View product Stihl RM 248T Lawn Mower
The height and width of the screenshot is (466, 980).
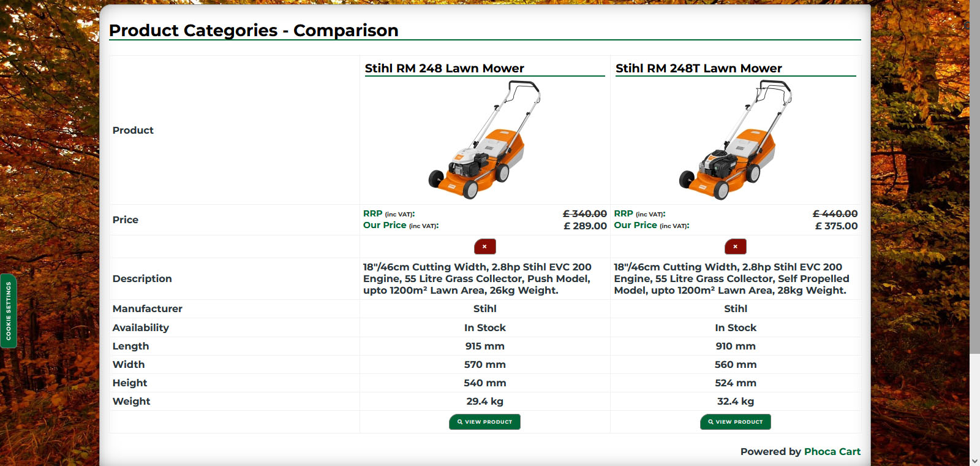(x=735, y=422)
